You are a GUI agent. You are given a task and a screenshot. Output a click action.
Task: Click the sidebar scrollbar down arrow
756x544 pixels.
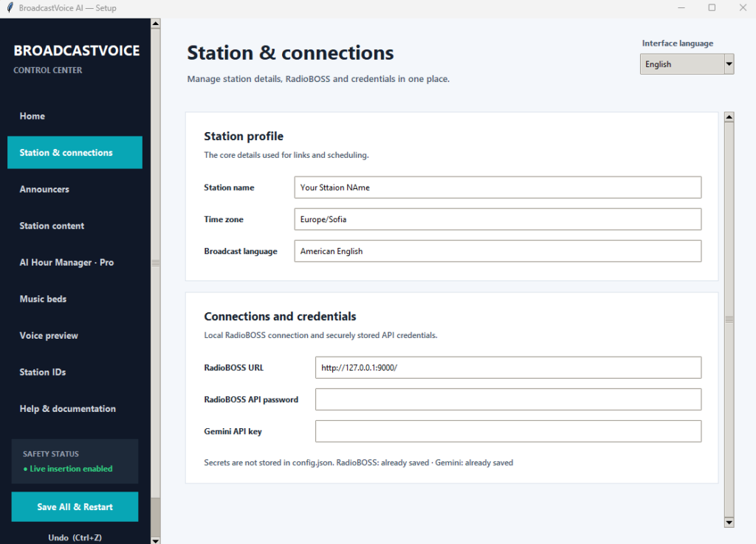point(155,540)
